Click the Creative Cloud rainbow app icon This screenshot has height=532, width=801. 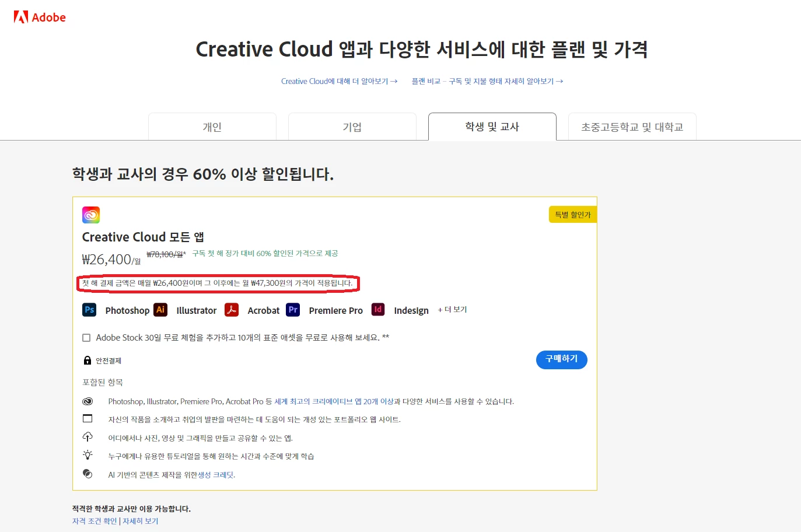[x=91, y=215]
